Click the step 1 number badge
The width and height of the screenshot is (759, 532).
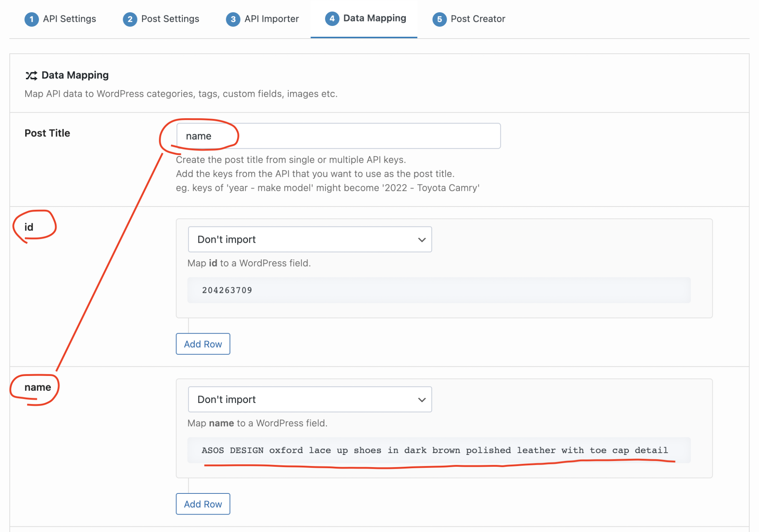(32, 19)
